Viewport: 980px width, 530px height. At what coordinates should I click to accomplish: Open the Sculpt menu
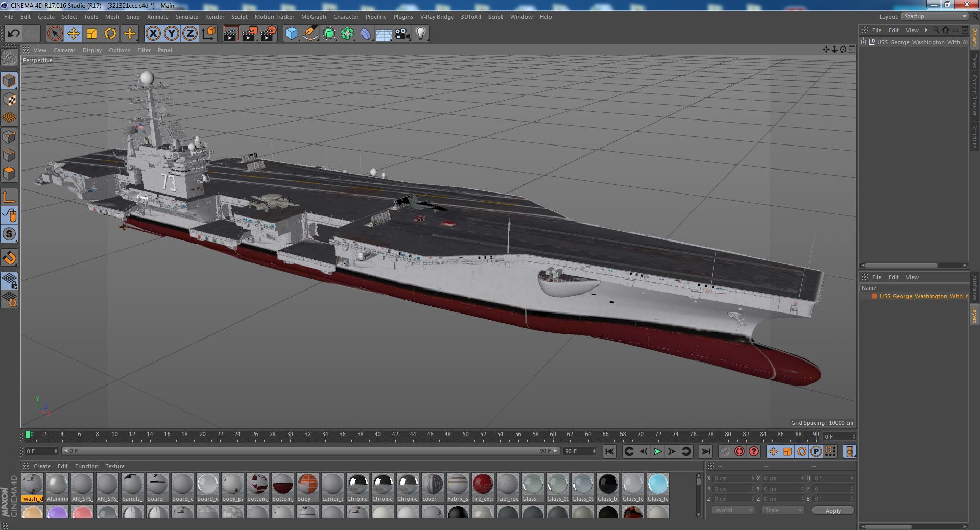tap(240, 17)
